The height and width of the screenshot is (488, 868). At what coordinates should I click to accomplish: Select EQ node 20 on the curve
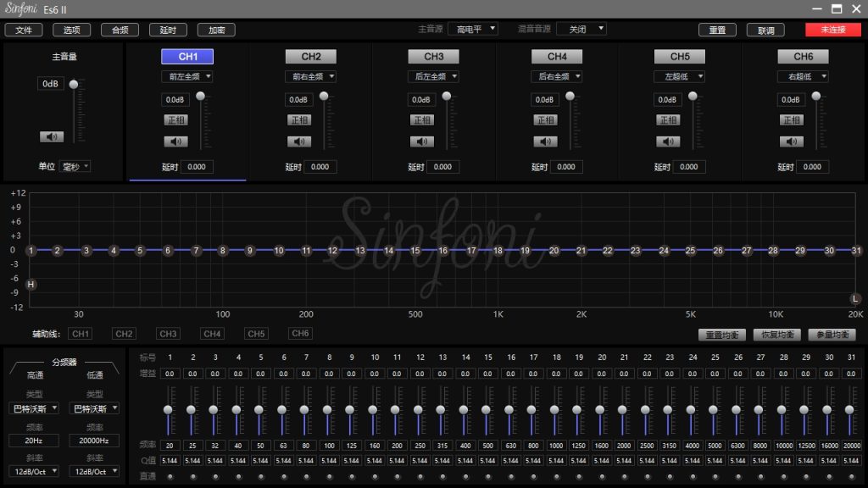coord(554,251)
